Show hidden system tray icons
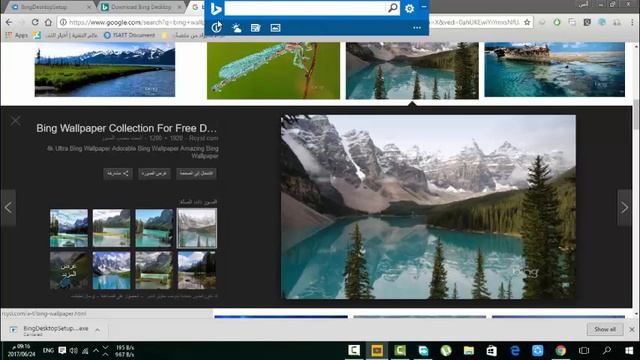Image resolution: width=640 pixels, height=360 pixels. (x=96, y=350)
